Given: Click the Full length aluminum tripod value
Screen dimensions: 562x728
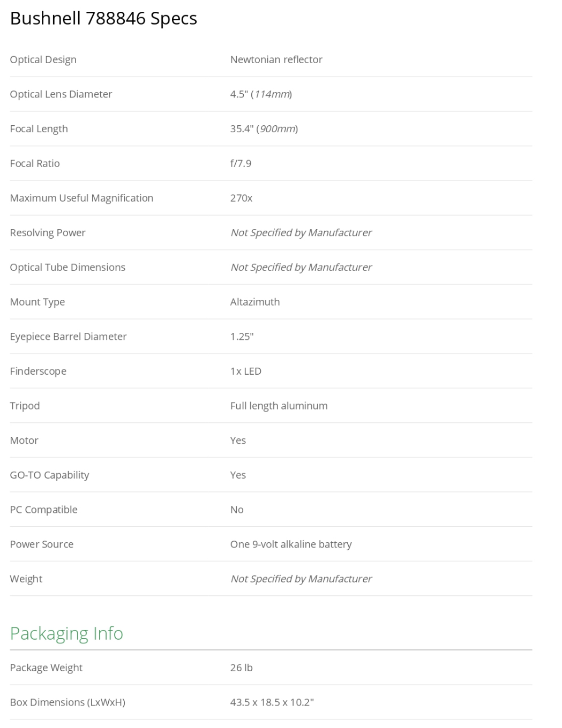Looking at the screenshot, I should click(279, 406).
